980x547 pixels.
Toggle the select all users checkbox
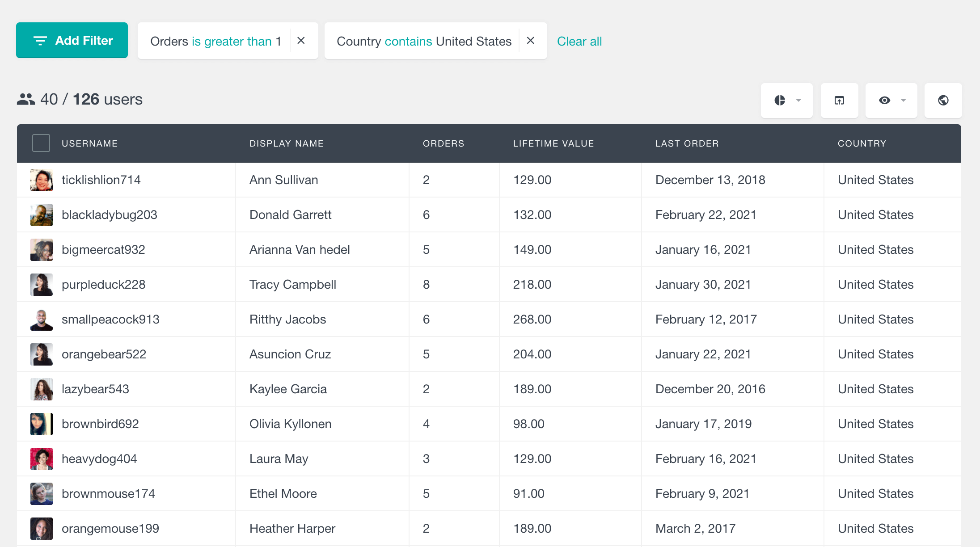click(x=41, y=143)
